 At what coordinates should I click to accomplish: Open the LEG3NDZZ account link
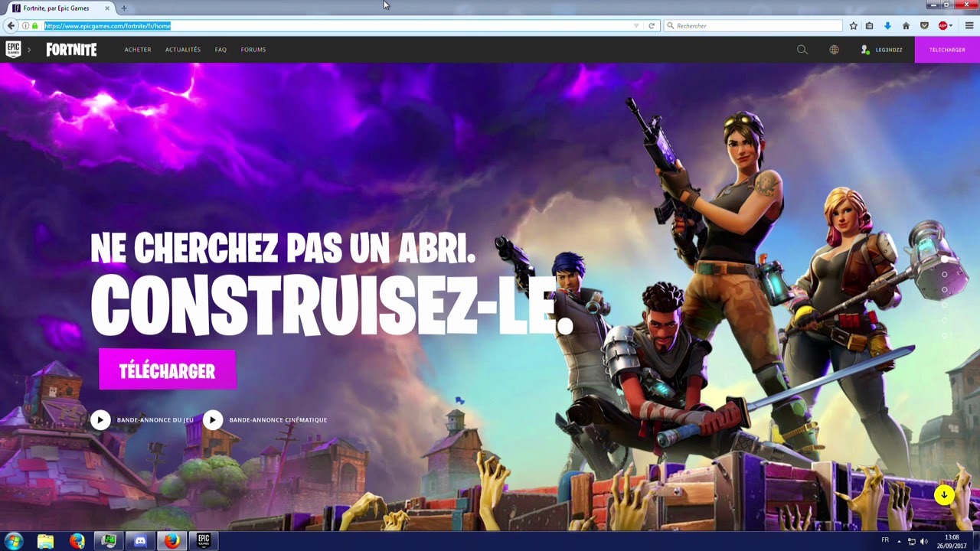[x=889, y=50]
